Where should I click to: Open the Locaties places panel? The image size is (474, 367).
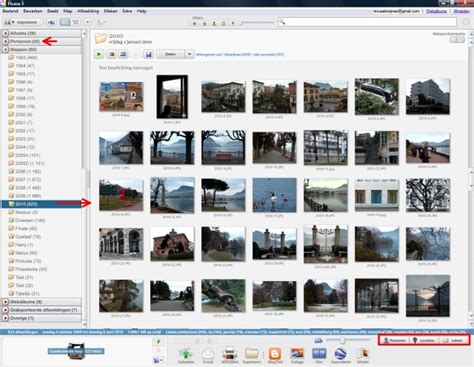pos(424,340)
